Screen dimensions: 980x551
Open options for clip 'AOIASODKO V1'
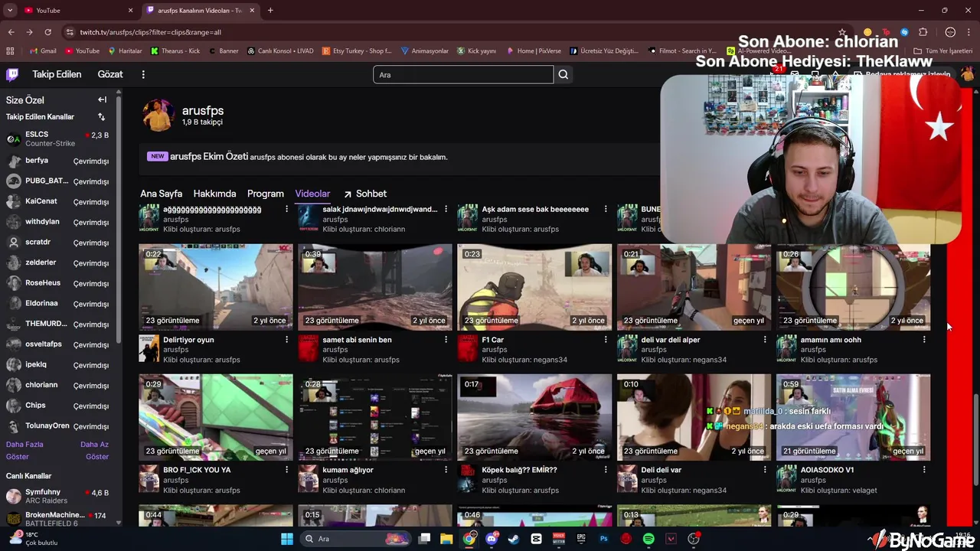[x=924, y=470]
